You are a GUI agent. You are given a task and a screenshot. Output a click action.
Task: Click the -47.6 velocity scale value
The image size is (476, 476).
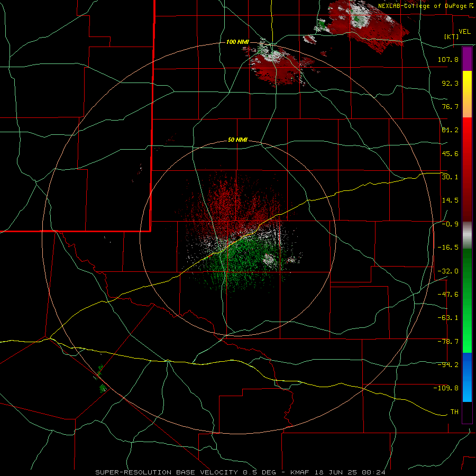tap(448, 295)
